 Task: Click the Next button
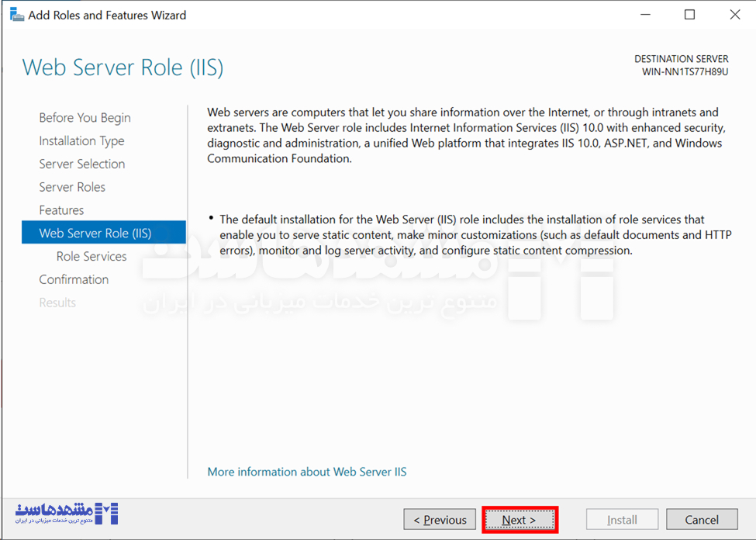click(x=520, y=520)
